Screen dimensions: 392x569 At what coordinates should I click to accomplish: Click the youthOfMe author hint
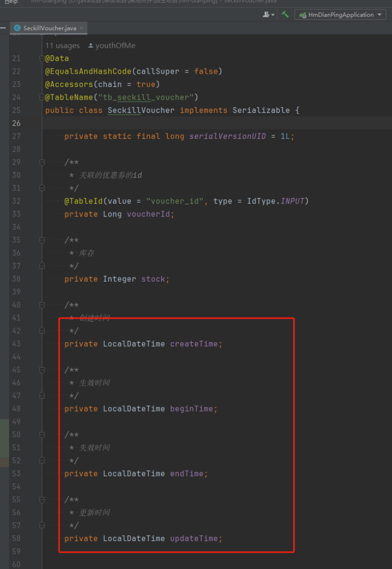112,45
